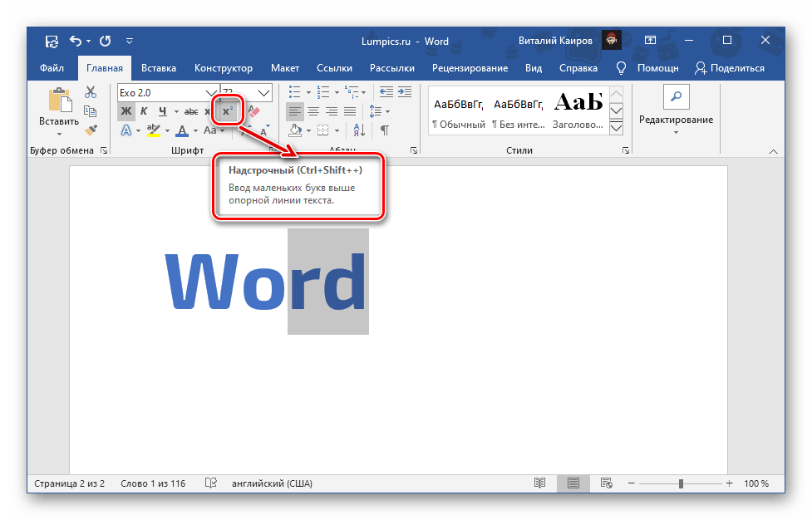The image size is (812, 520).
Task: Select the Без интервала style
Action: [519, 111]
